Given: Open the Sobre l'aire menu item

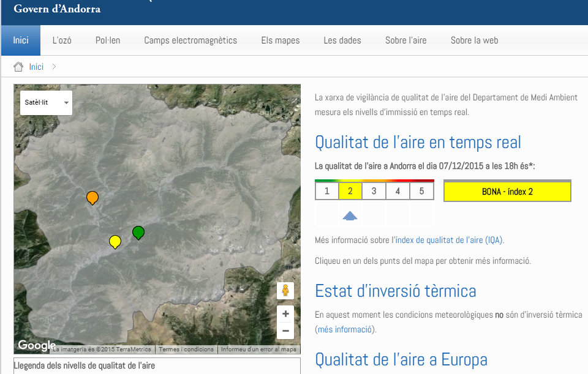Looking at the screenshot, I should (x=405, y=40).
